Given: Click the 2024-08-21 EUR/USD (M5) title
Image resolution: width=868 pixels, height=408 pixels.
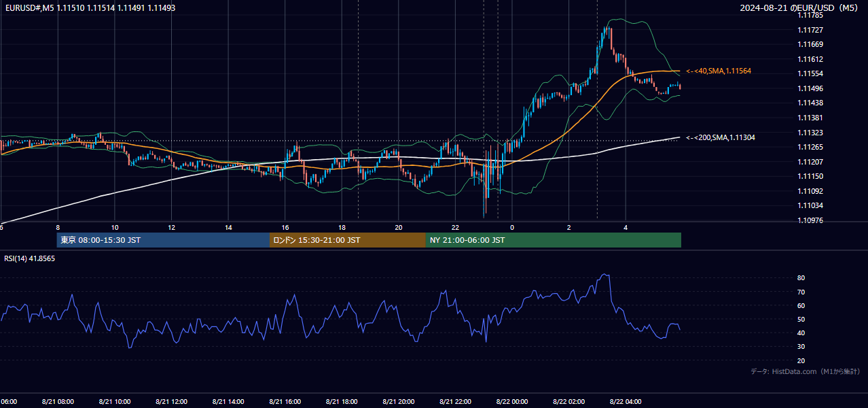Looking at the screenshot, I should [800, 7].
